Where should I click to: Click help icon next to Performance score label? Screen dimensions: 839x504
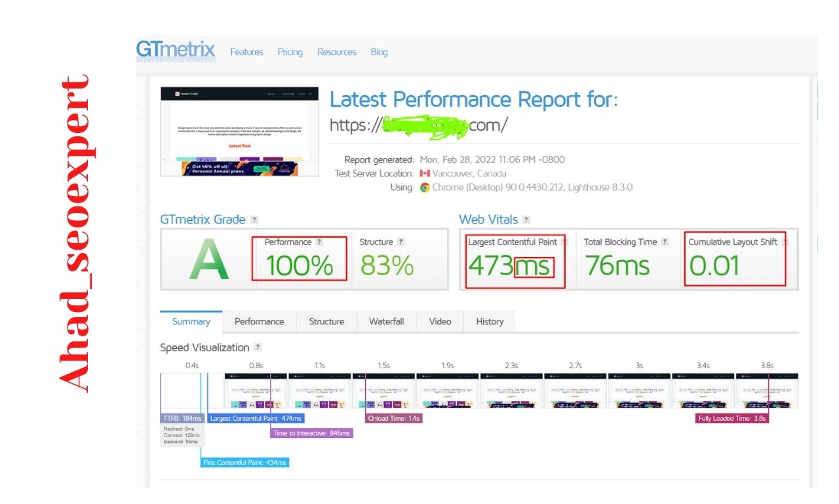pyautogui.click(x=319, y=242)
